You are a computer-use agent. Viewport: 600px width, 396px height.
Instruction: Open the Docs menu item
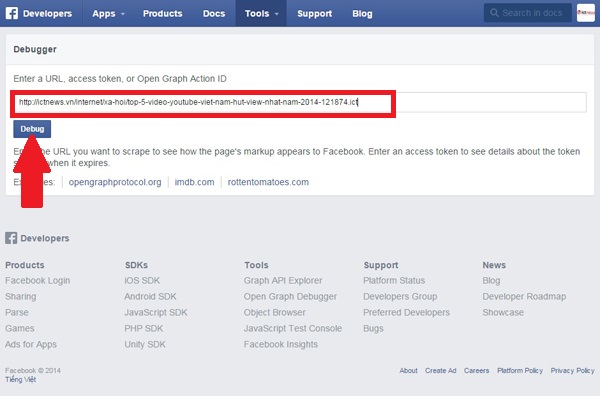click(x=214, y=13)
